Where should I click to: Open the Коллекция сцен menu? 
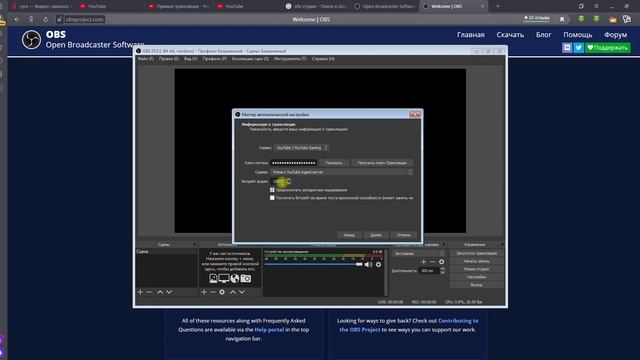point(250,59)
